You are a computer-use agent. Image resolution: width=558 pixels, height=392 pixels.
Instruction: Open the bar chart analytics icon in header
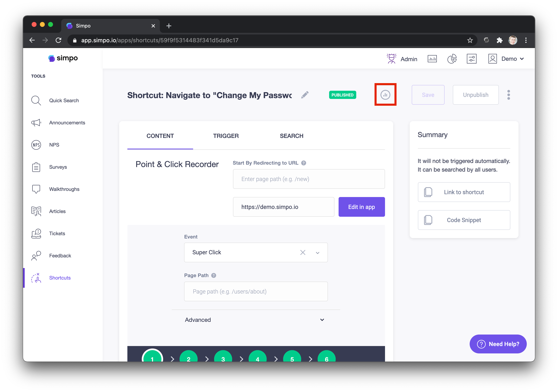(x=432, y=59)
